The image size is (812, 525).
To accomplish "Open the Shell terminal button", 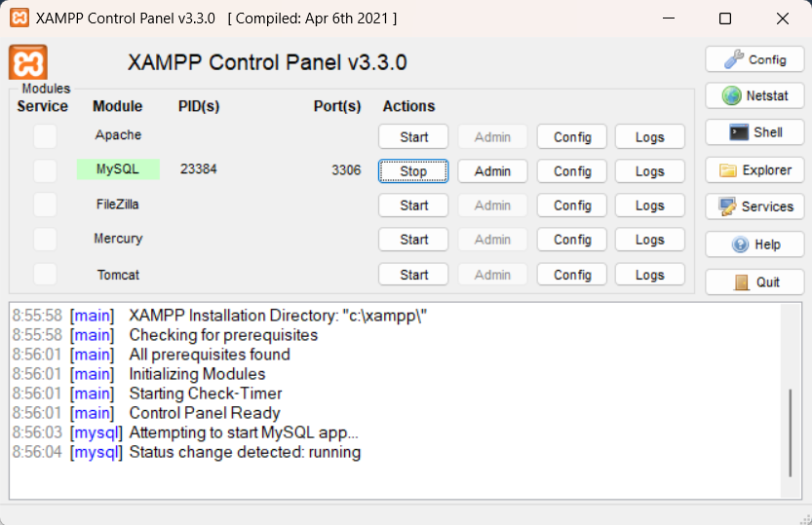I will coord(754,132).
